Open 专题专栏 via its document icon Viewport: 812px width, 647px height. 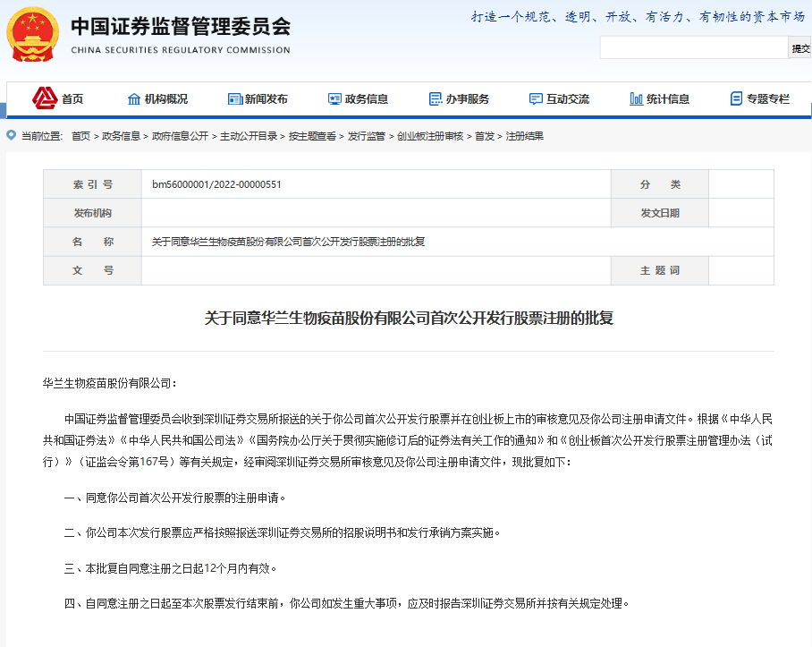[x=736, y=98]
